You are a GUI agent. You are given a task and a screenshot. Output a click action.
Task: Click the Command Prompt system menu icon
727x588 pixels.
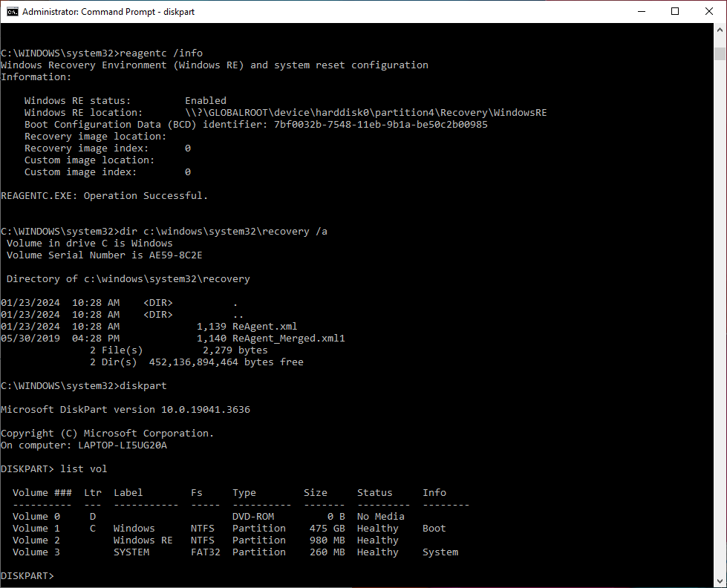(x=13, y=12)
